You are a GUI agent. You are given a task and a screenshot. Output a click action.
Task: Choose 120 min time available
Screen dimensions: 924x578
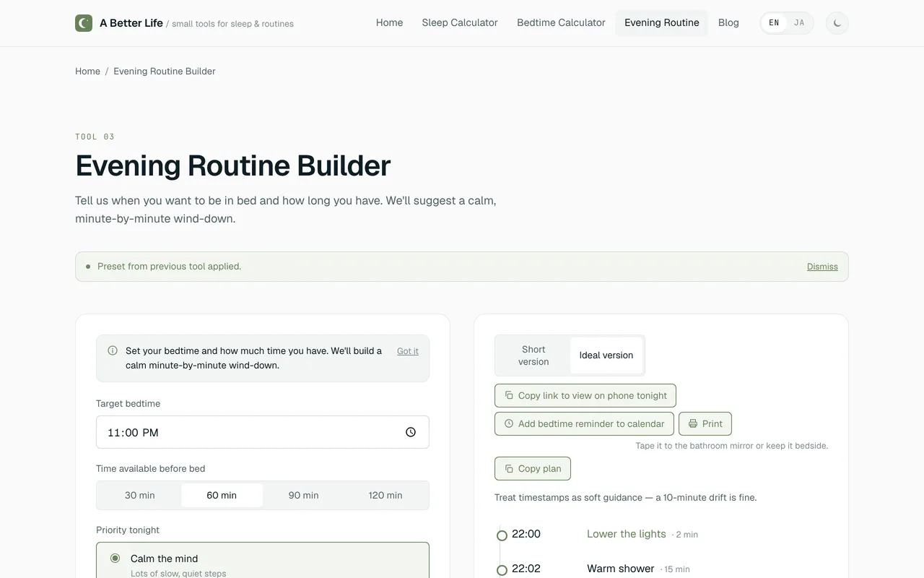(385, 495)
